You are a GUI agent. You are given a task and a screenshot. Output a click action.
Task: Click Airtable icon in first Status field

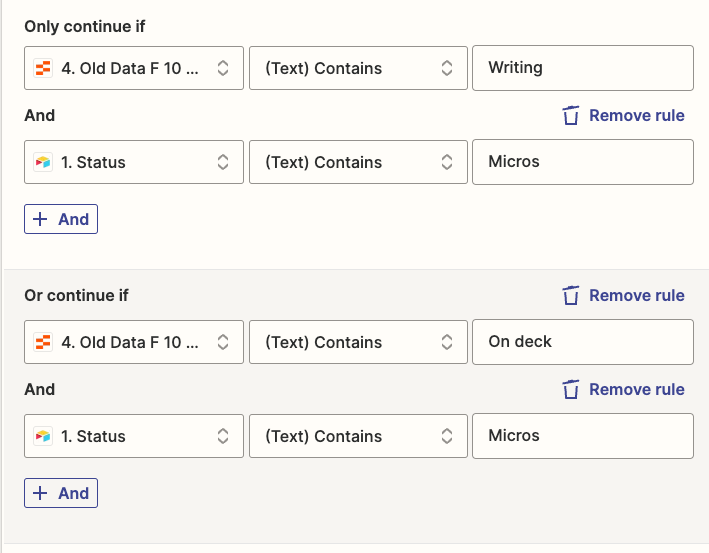click(x=43, y=162)
